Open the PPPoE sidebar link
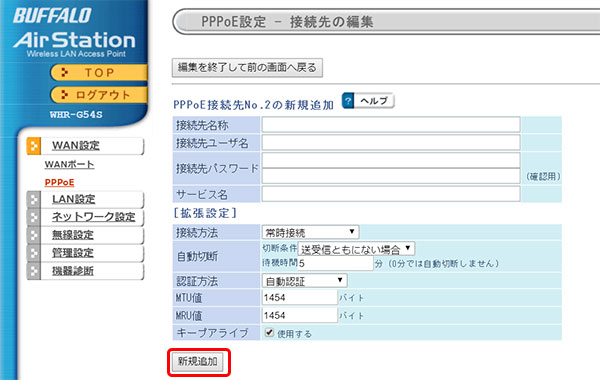 point(59,183)
